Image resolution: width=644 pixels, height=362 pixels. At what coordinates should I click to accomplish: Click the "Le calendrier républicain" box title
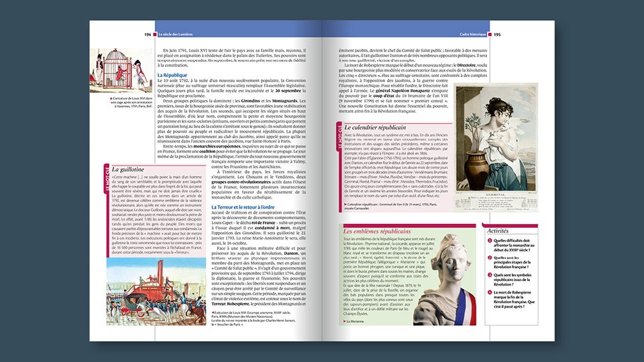pyautogui.click(x=375, y=127)
